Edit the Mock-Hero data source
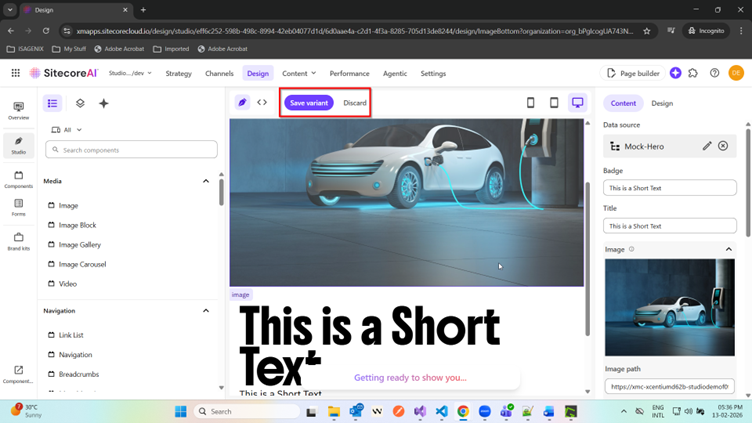The width and height of the screenshot is (752, 423). click(x=707, y=146)
